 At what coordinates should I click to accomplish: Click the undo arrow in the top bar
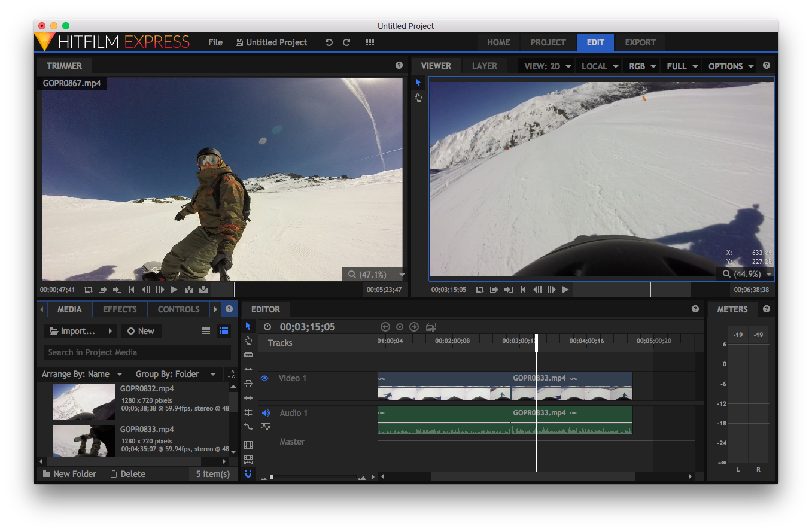click(329, 42)
